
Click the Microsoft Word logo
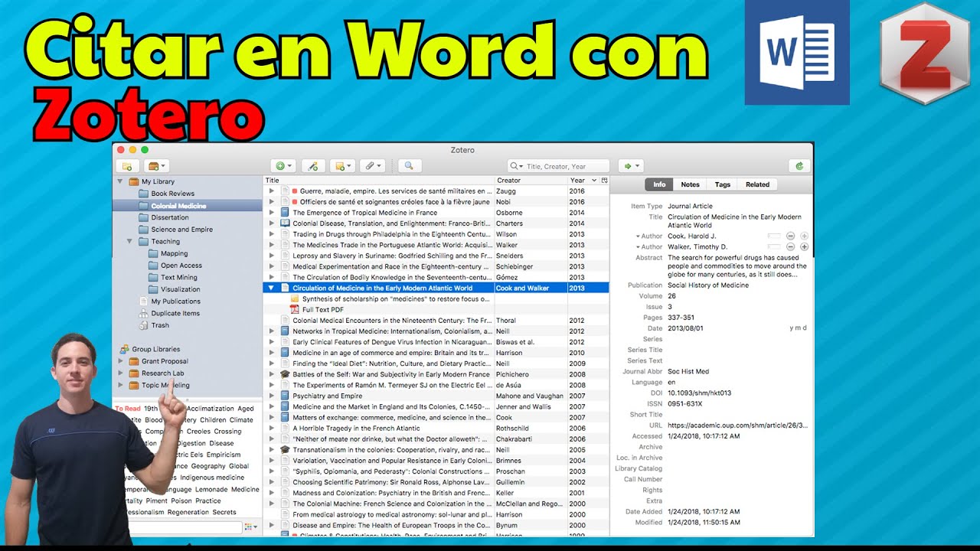click(x=797, y=52)
